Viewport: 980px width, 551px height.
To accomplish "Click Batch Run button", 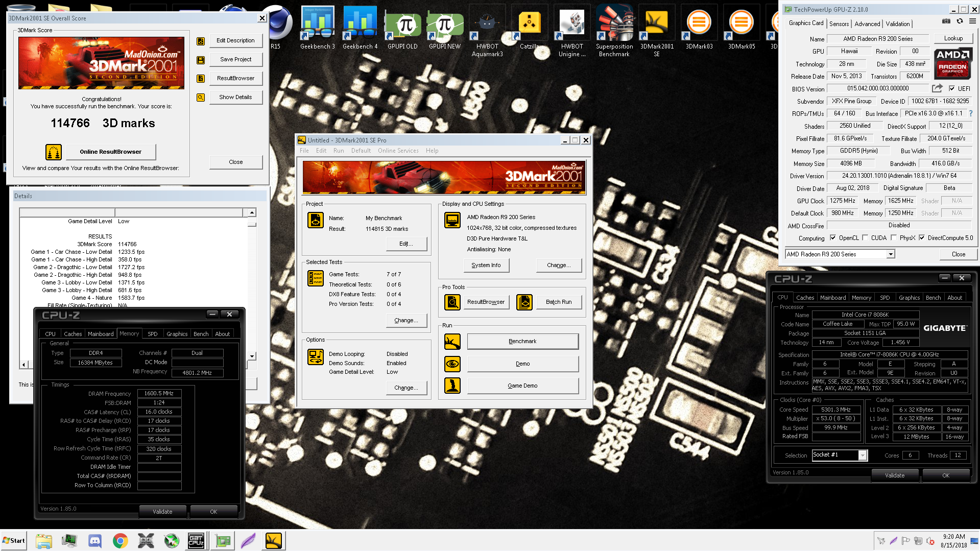I will point(559,302).
